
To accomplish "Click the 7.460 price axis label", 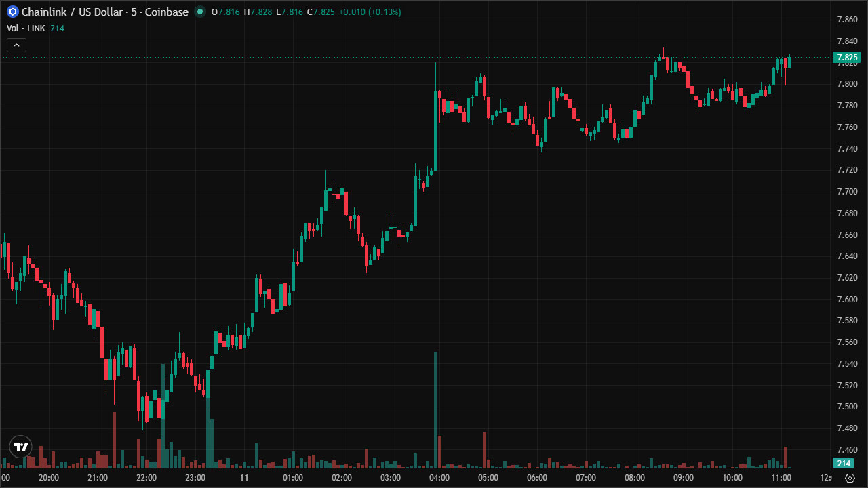I will tap(847, 450).
